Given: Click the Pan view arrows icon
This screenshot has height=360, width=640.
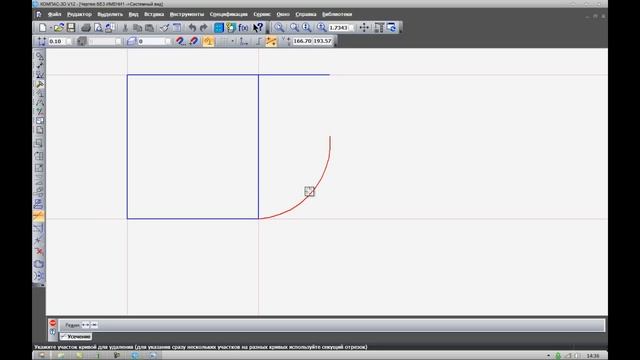Looking at the screenshot, I should [364, 28].
